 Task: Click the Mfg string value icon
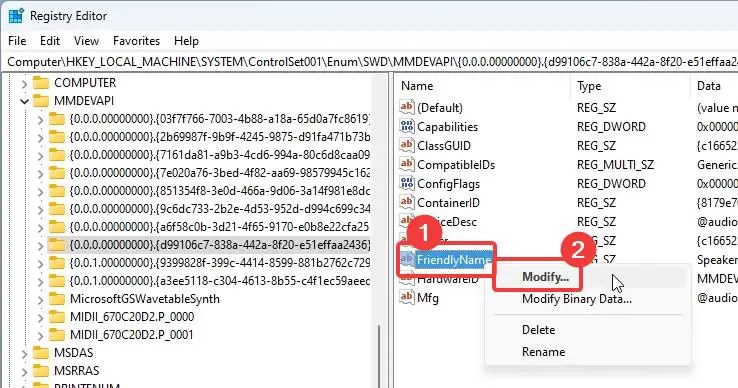tap(407, 297)
